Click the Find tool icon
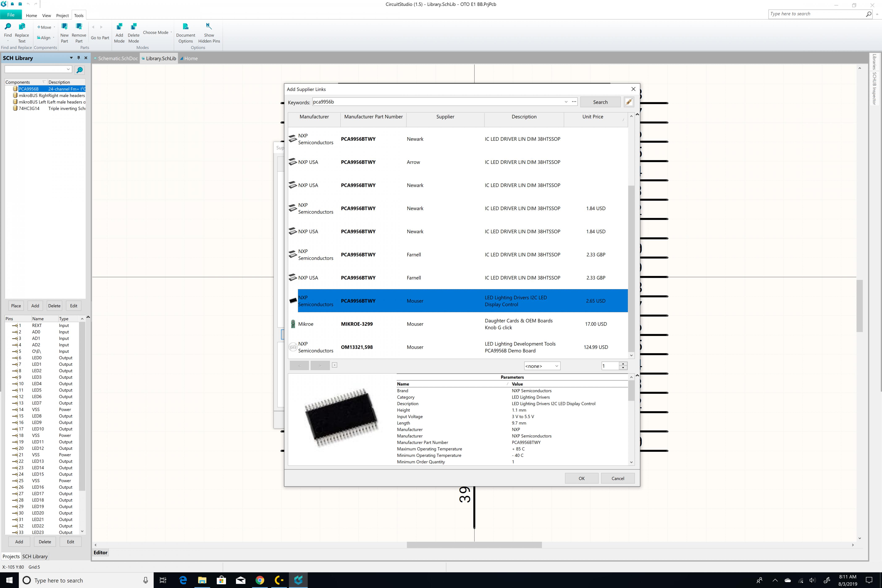 pyautogui.click(x=8, y=26)
